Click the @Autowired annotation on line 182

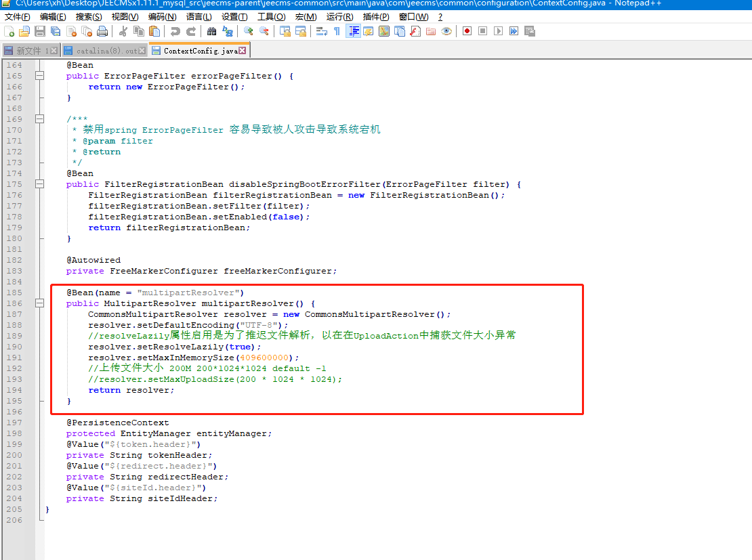pos(93,260)
